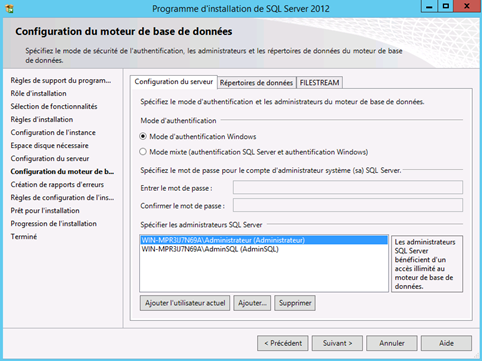482x361 pixels.
Task: Focus the Confirmer le mot de passe field
Action: point(348,205)
